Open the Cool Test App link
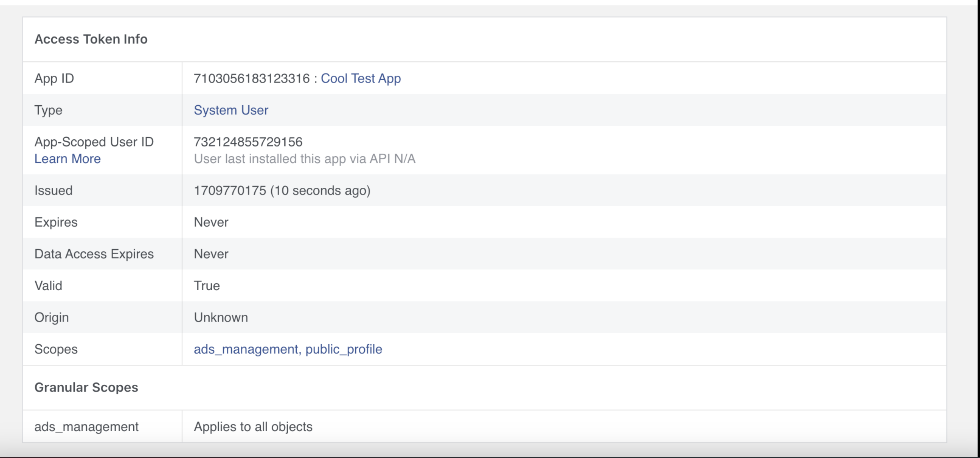Screen dimensions: 980x458 pyautogui.click(x=360, y=78)
